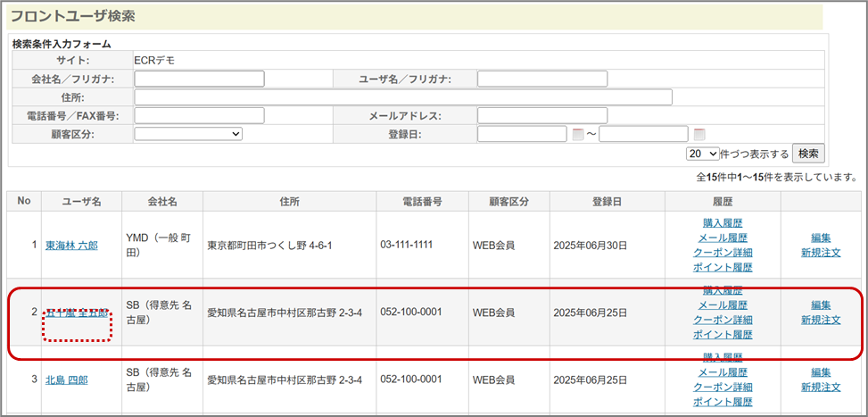View 購入履歴 for 東海林 六郎
The image size is (868, 417).
[723, 223]
